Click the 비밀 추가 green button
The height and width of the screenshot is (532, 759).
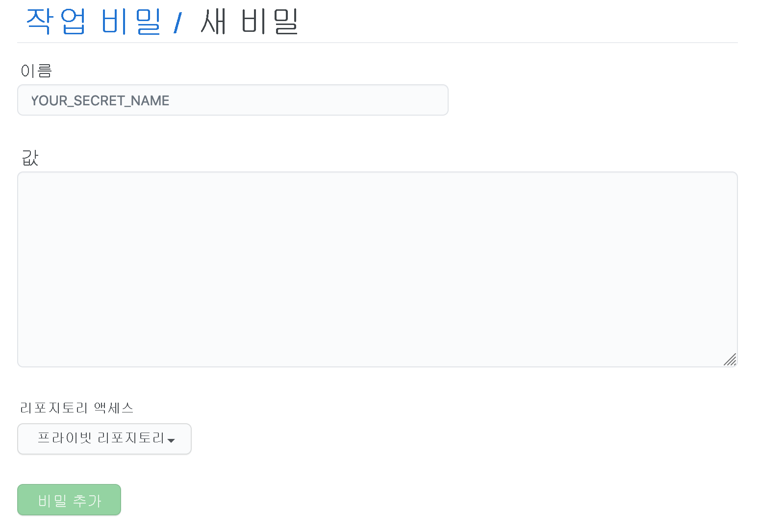[69, 500]
